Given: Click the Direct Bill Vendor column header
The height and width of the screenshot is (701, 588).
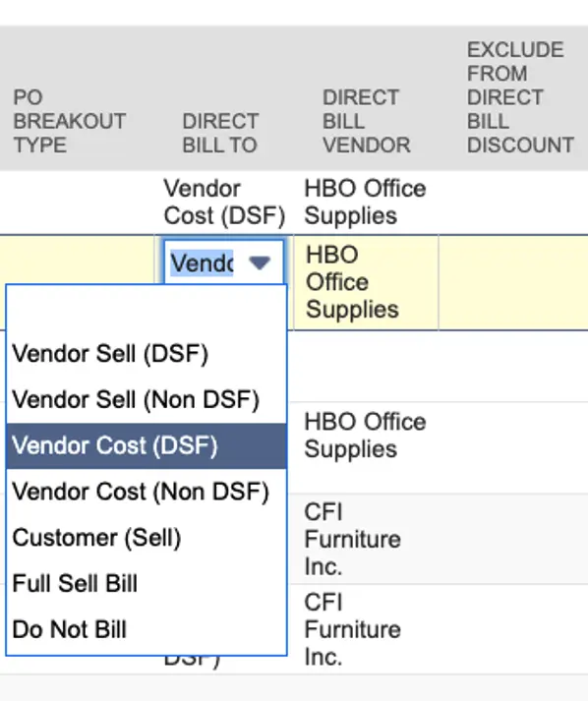Looking at the screenshot, I should (x=366, y=121).
